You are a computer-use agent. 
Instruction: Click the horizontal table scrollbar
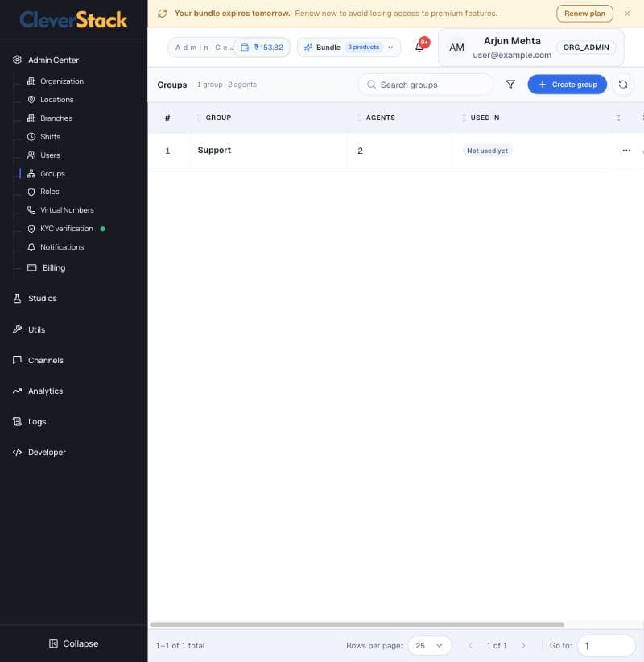coord(357,624)
